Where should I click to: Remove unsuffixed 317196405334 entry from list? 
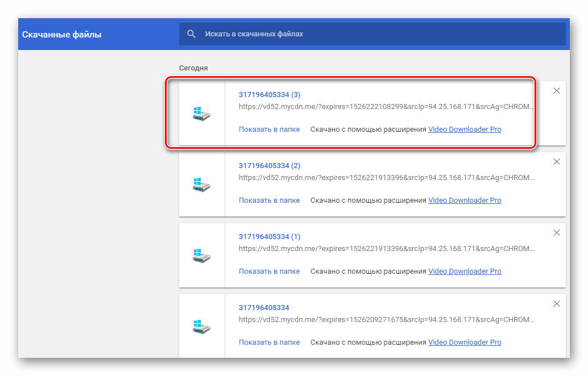(557, 304)
